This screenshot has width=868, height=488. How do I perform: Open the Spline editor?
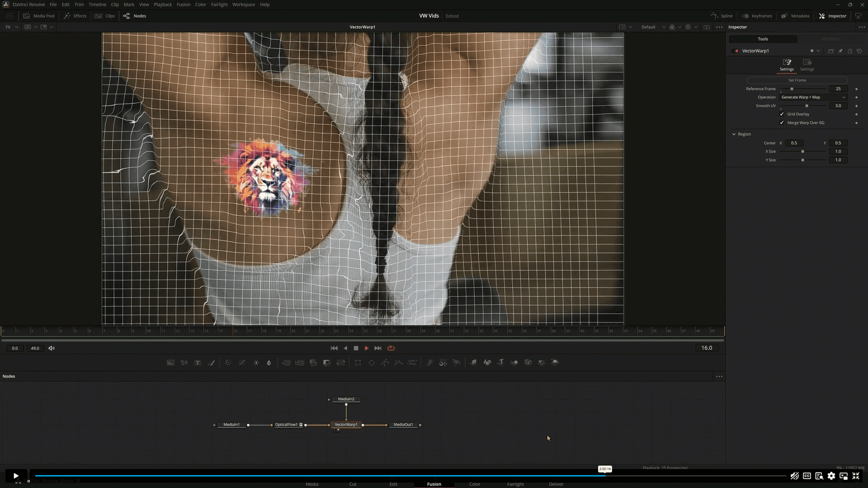point(722,16)
